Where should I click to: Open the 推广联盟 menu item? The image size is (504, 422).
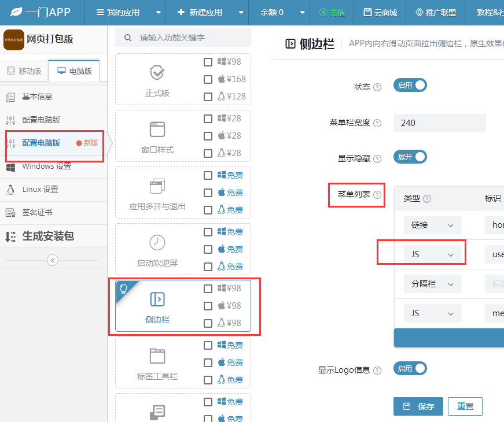[x=436, y=13]
